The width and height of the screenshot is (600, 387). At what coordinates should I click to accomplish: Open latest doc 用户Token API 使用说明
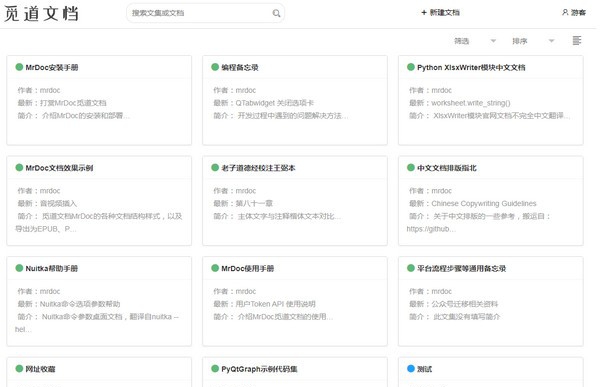click(x=276, y=304)
